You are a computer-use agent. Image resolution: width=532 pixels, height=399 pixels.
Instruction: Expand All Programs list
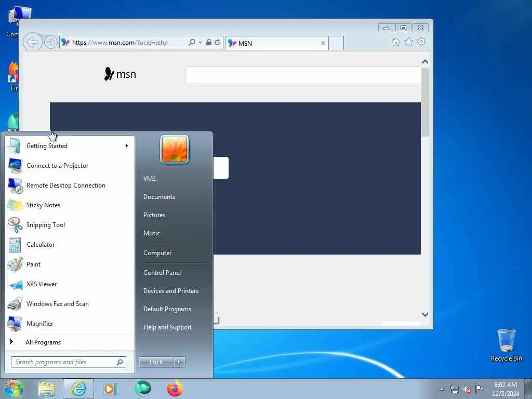tap(70, 342)
